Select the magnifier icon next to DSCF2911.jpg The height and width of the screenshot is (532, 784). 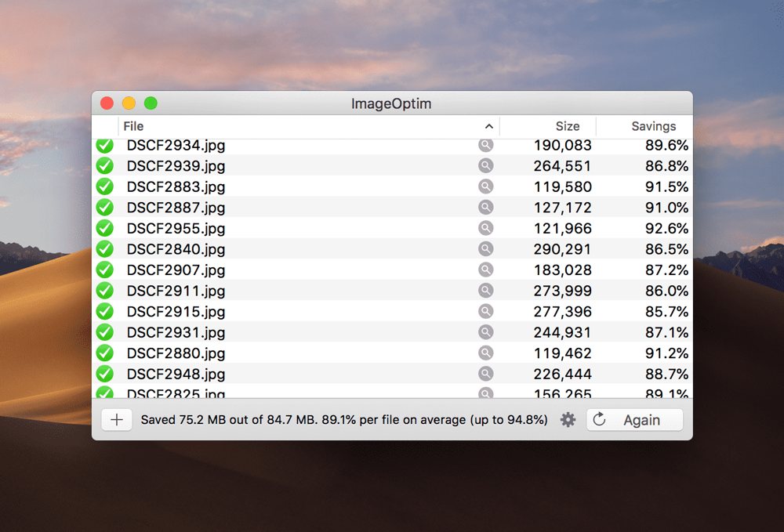pos(485,290)
